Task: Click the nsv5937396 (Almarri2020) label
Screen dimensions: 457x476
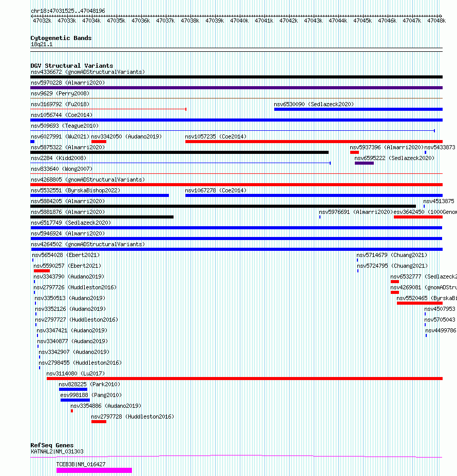Action: 387,147
